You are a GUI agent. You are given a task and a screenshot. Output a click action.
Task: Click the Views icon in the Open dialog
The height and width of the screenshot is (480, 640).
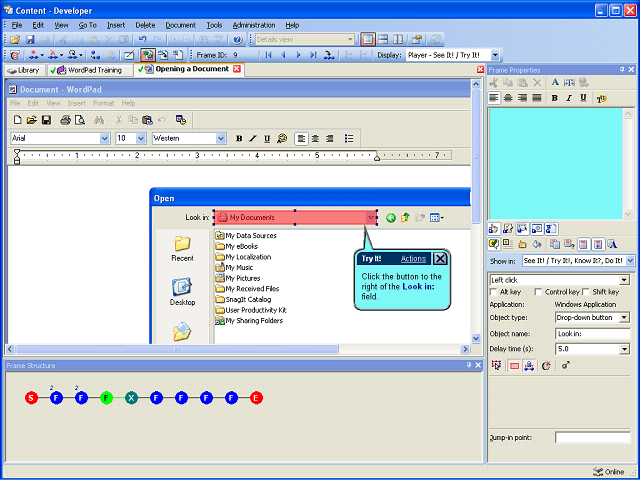436,218
